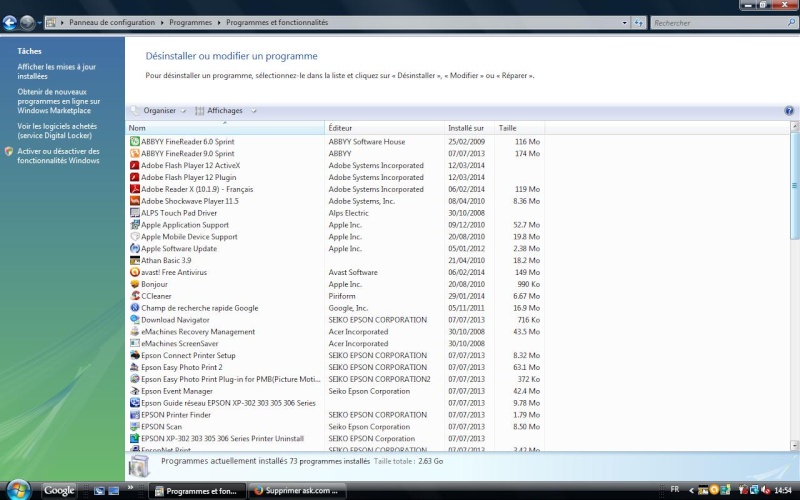Select the Apple Mobile Device Support icon

click(135, 237)
